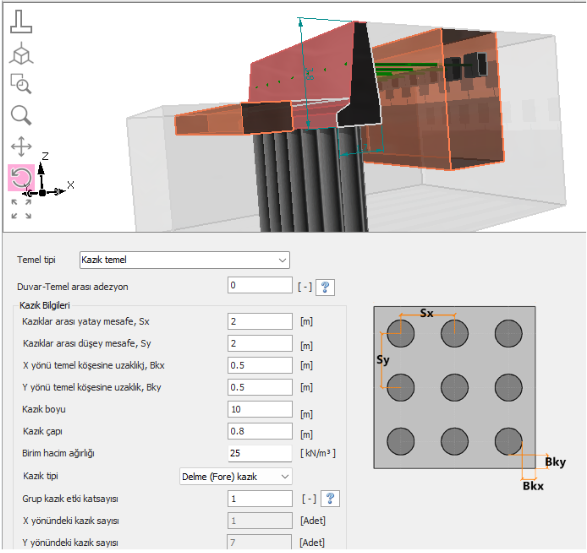587x553 pixels.
Task: Click the Bky corner distance field
Action: click(x=260, y=387)
